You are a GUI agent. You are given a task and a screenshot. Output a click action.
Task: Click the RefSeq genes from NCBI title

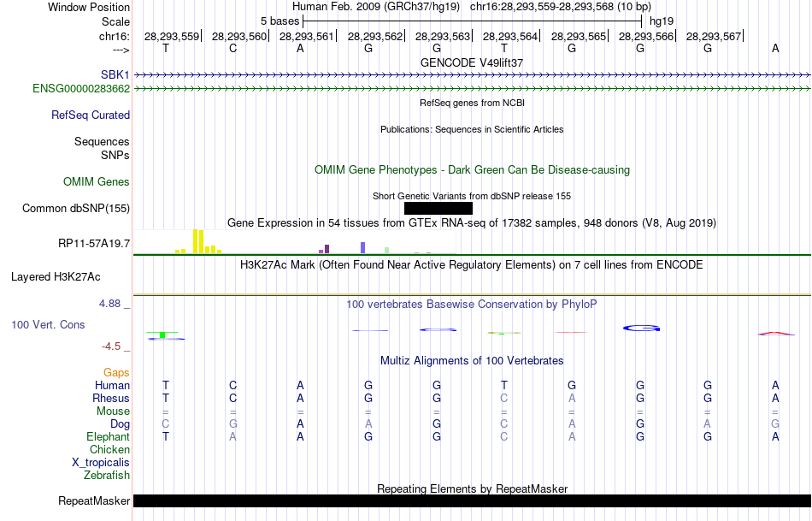(473, 103)
